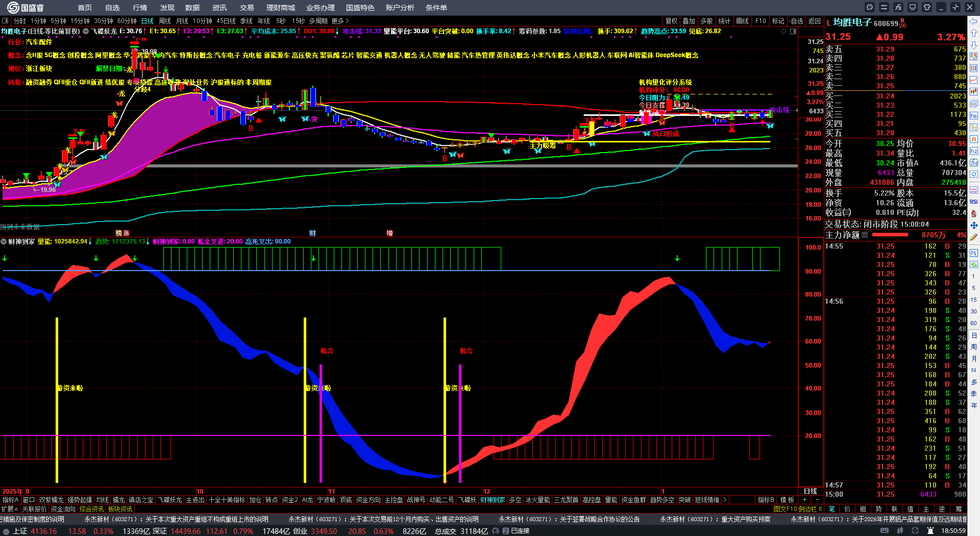Click the screen display icon in title bar

click(913, 7)
